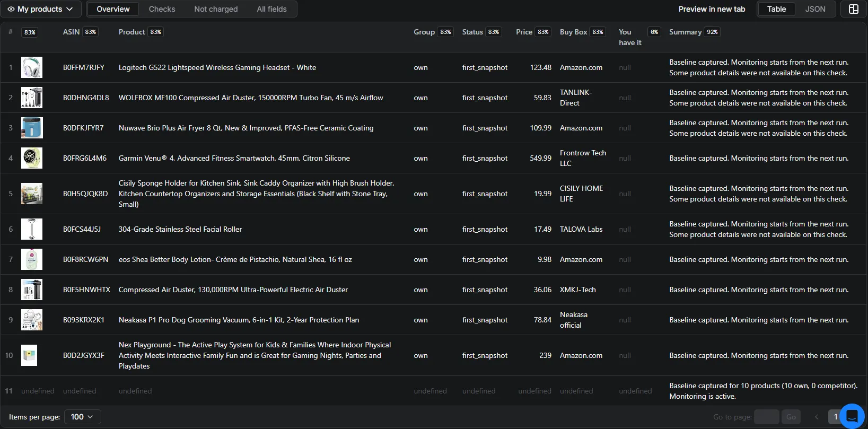Open Neakasa P1 Pro grooming vacuum thumbnail
The height and width of the screenshot is (429, 868).
[32, 320]
